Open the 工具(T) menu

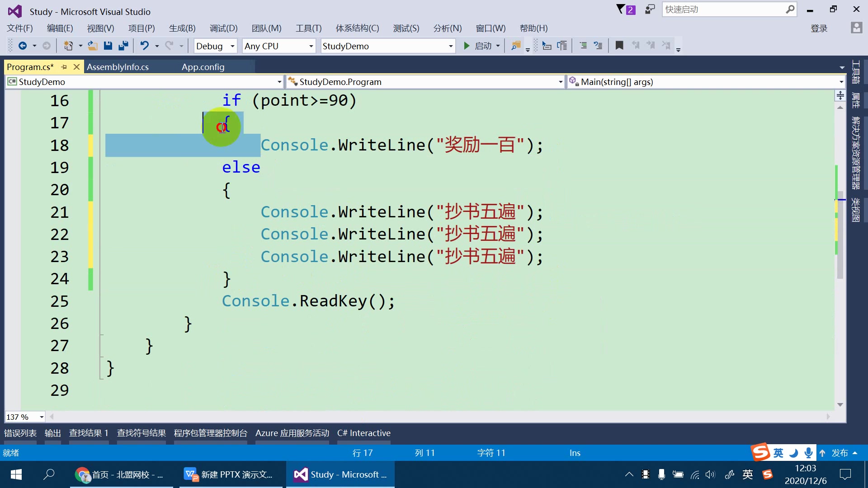(308, 28)
